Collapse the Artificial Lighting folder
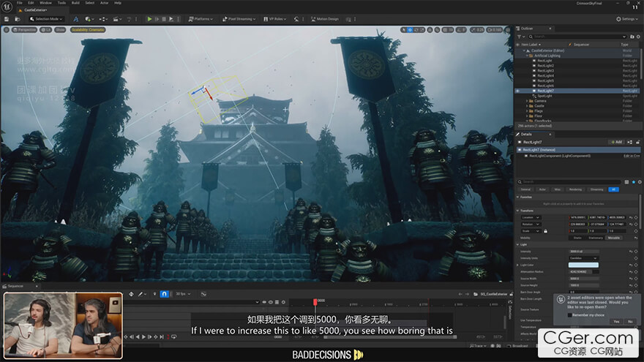 (x=527, y=56)
